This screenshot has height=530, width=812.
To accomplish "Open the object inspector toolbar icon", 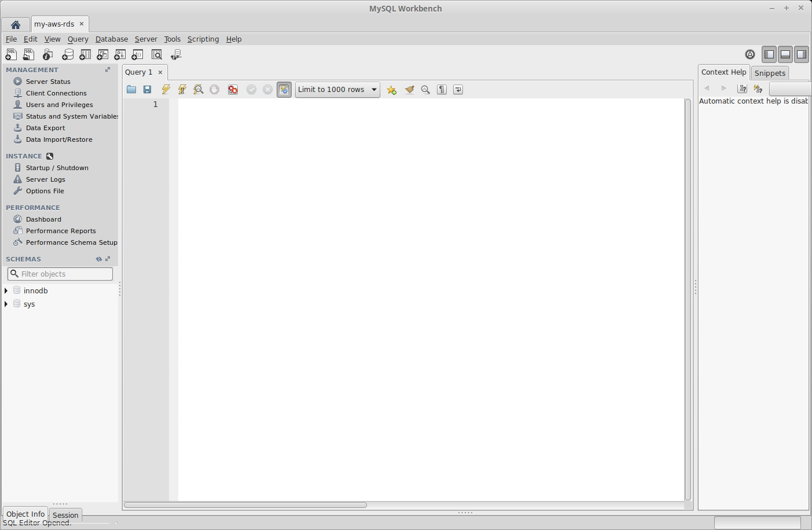I will pos(48,54).
